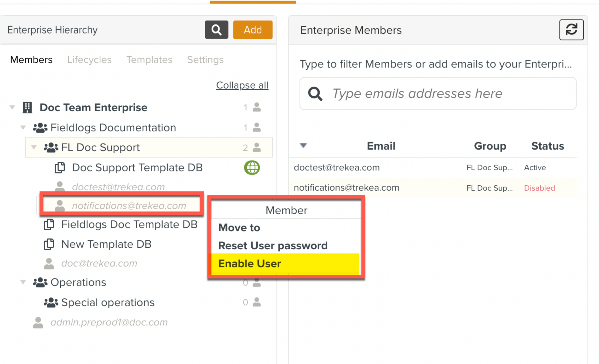599x364 pixels.
Task: Switch to the Lifecycles tab
Action: (x=89, y=60)
